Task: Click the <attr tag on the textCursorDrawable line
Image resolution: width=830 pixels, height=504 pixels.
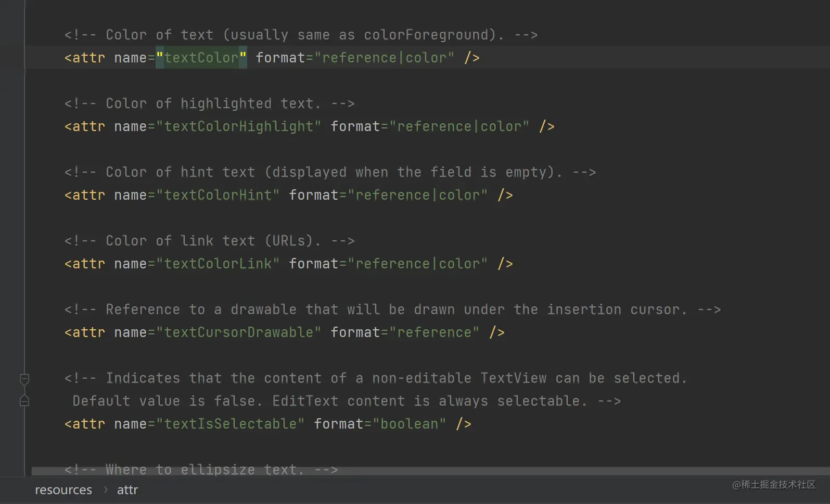Action: 85,332
